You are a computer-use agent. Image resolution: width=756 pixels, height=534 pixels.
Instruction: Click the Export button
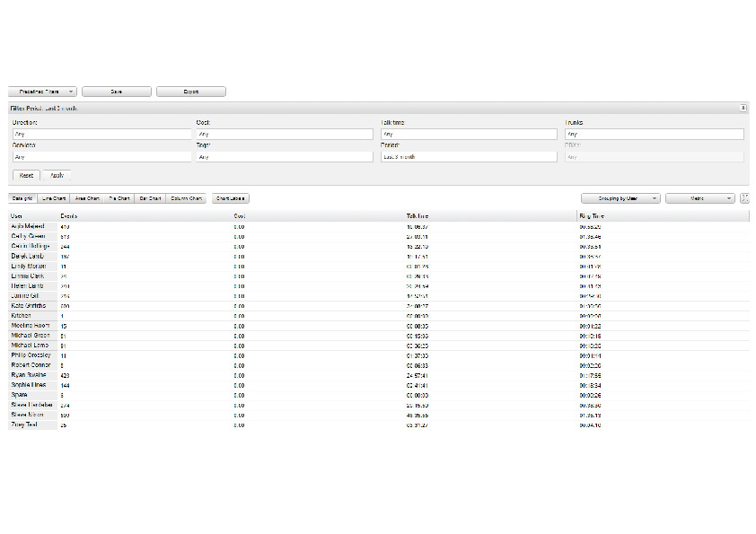pos(190,92)
